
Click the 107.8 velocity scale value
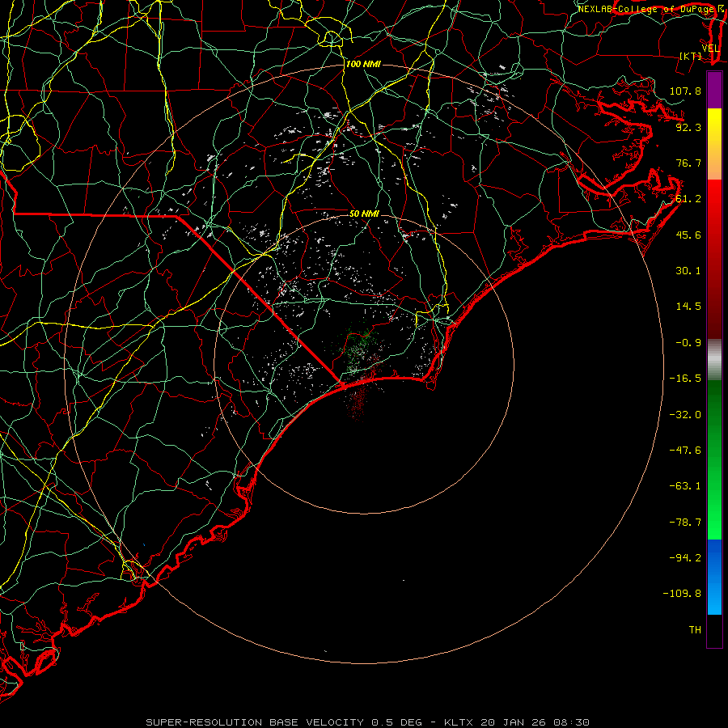point(685,91)
